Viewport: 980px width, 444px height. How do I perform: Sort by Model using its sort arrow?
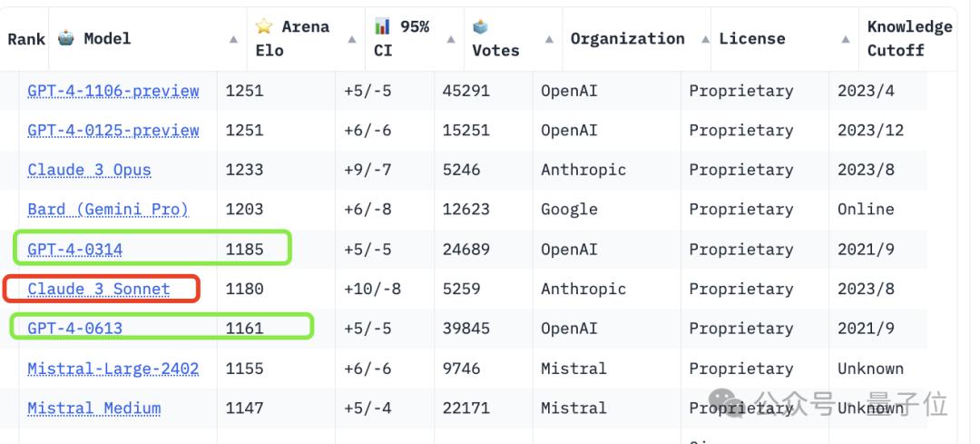[234, 39]
